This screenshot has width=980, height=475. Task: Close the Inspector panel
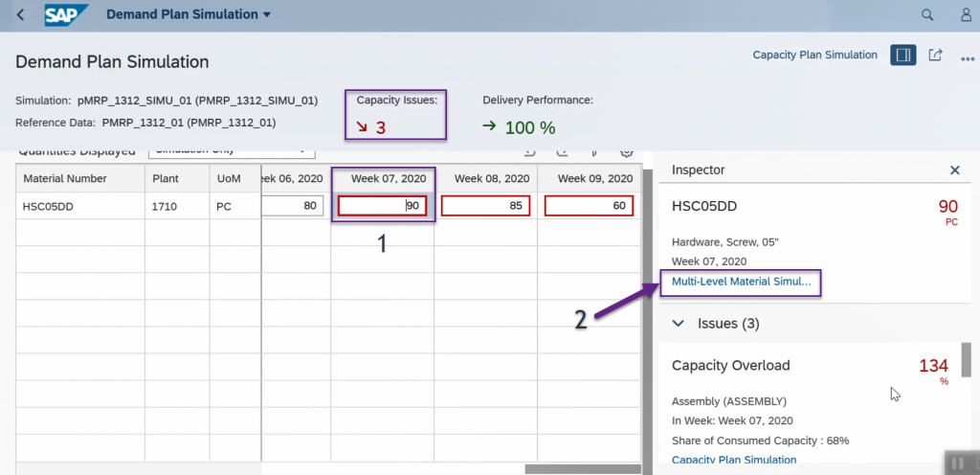(954, 170)
